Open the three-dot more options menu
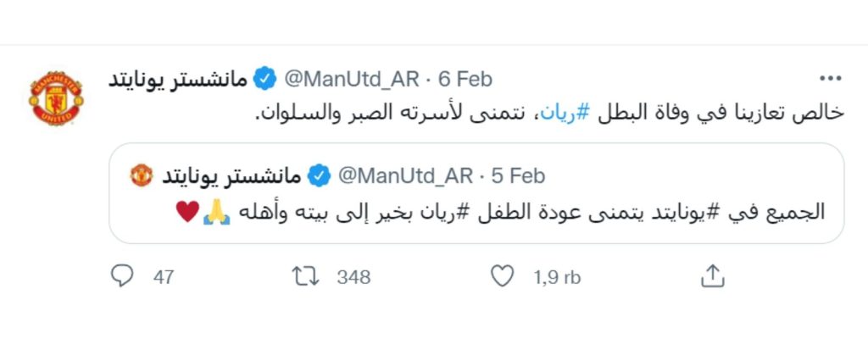This screenshot has width=868, height=350. (x=831, y=79)
